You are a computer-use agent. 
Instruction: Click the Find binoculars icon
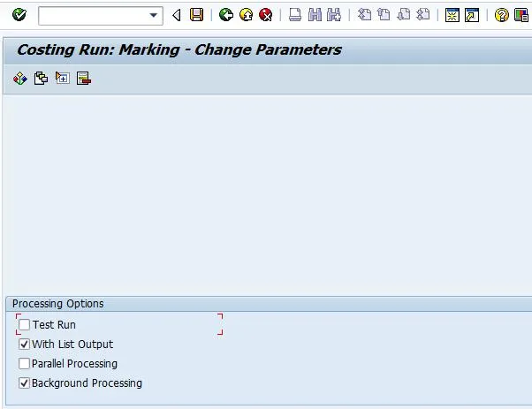[x=315, y=15]
